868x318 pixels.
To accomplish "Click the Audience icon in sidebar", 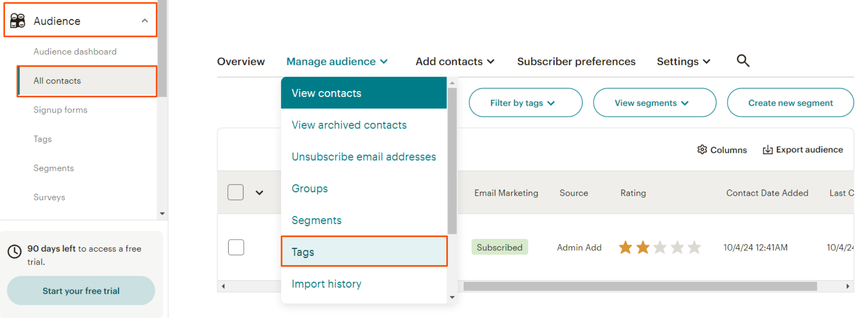I will (x=18, y=21).
